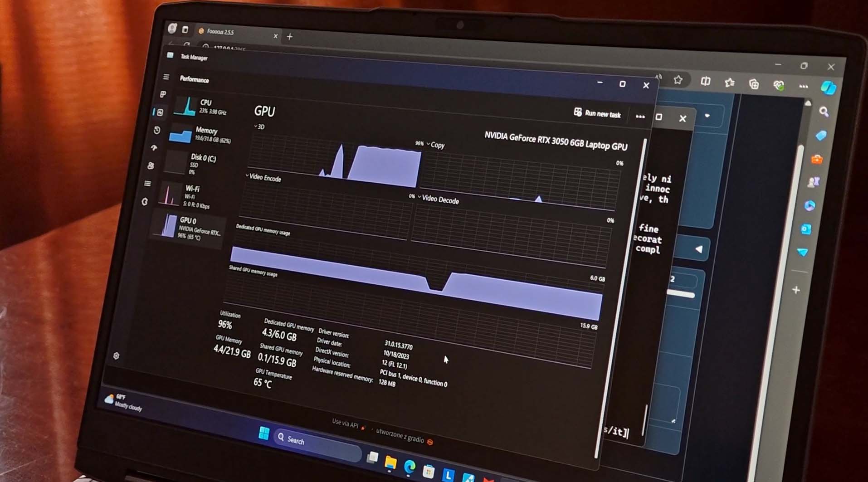Click the Run new task button
Screen dimensions: 868x482
click(x=597, y=113)
